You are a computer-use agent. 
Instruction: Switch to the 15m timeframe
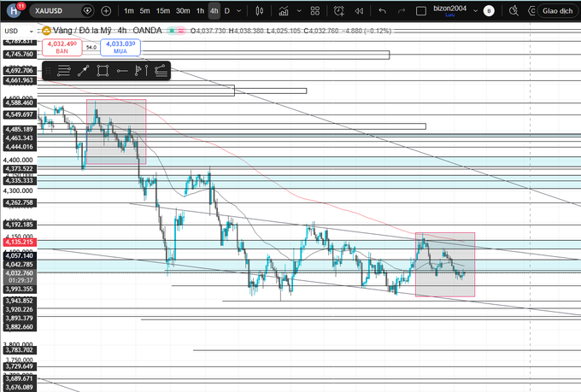point(163,11)
